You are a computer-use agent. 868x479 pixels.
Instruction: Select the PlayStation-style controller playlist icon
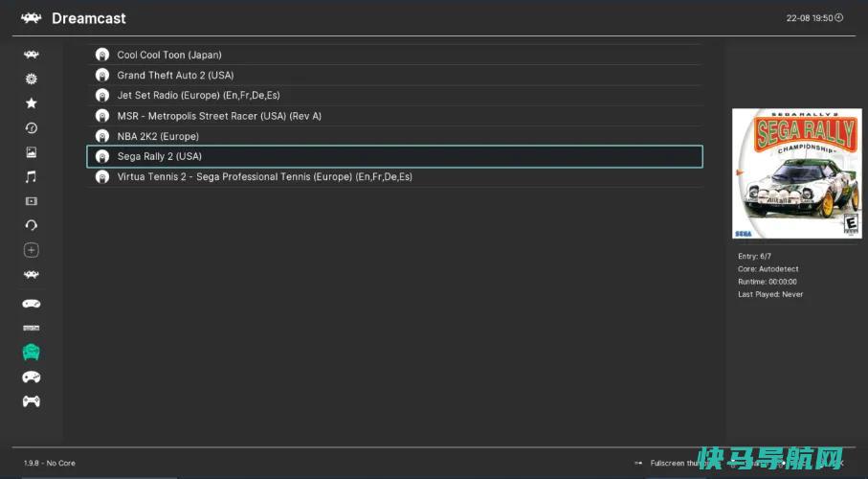[31, 400]
